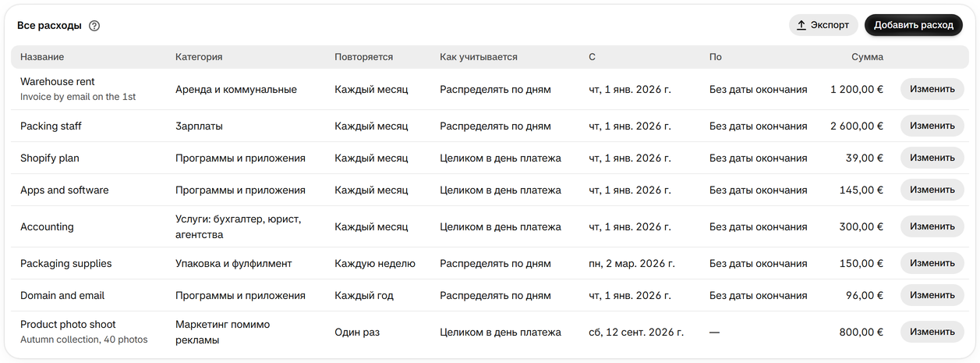Screen dimensions: 980x363
Task: Open the help icon beside Все расходы
Action: pyautogui.click(x=94, y=26)
